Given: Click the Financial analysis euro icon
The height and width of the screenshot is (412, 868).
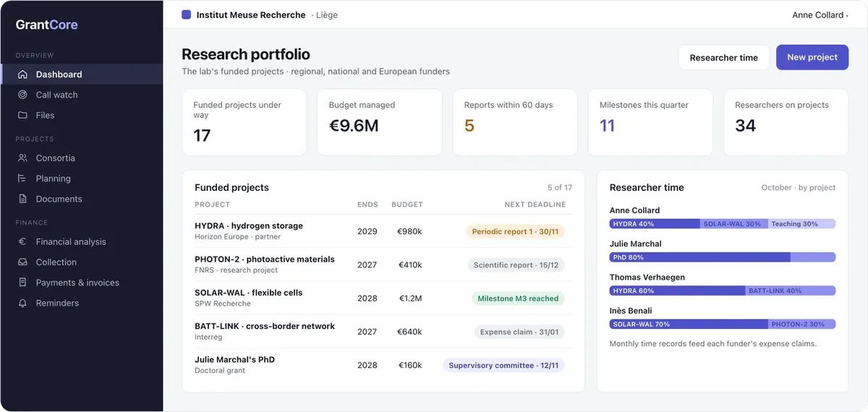Looking at the screenshot, I should click(x=22, y=241).
